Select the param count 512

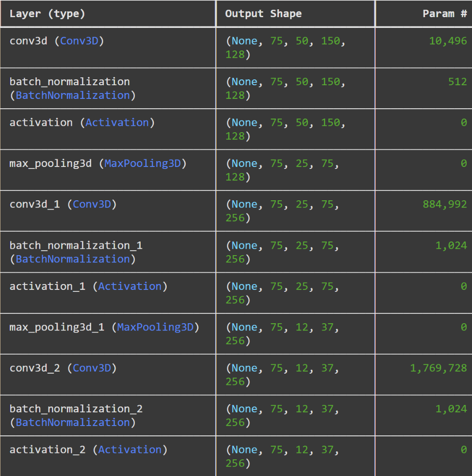(457, 82)
